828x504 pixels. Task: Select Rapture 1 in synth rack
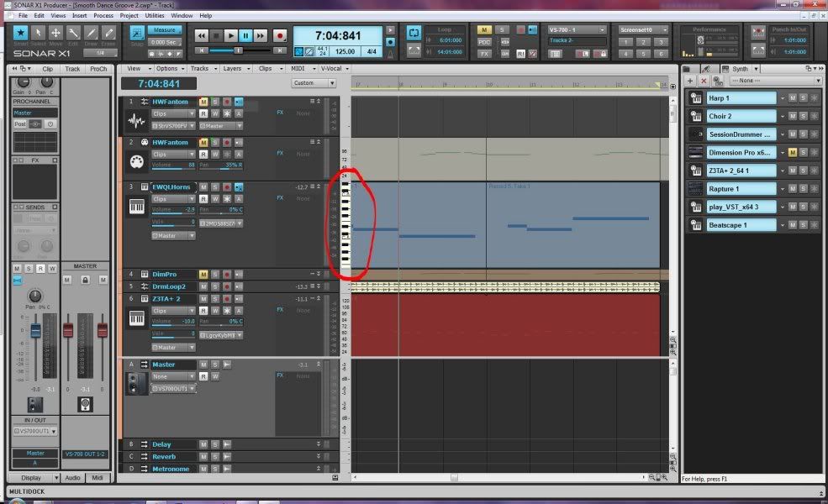point(741,189)
